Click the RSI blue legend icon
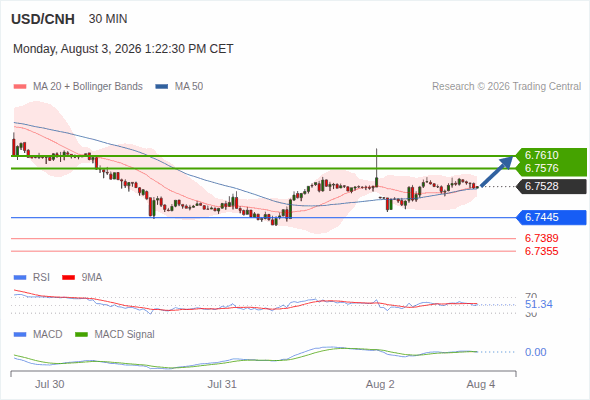 click(20, 278)
